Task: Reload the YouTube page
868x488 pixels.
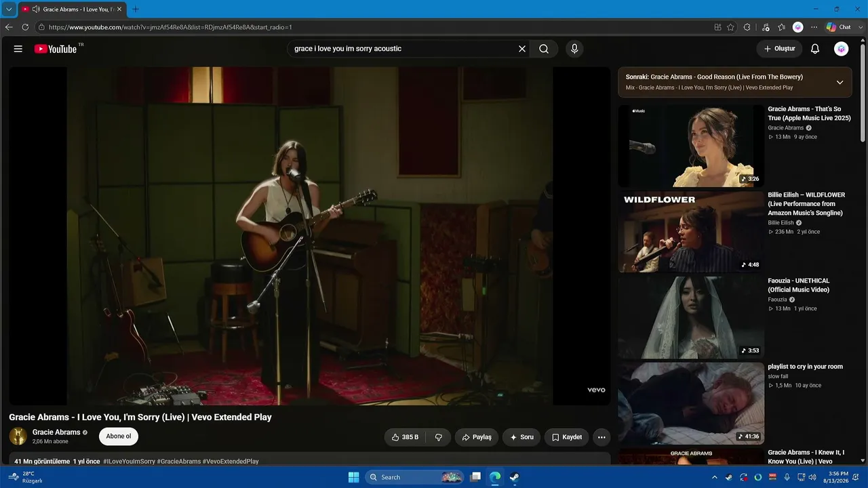Action: (25, 27)
